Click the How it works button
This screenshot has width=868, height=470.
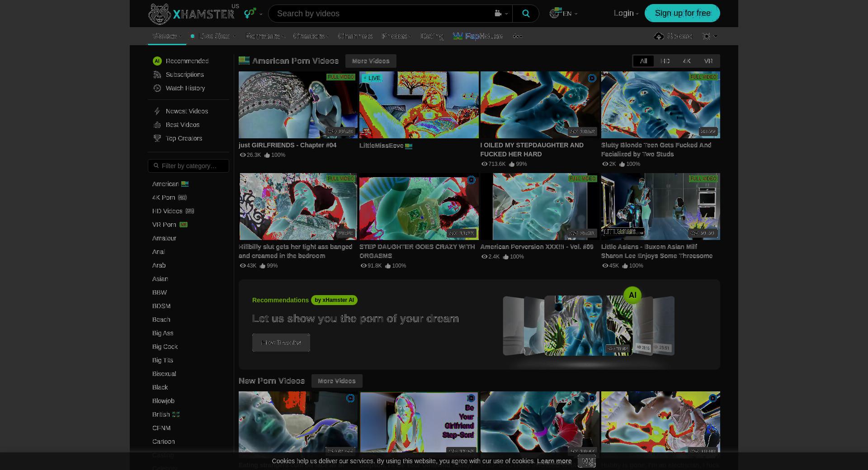tap(281, 343)
